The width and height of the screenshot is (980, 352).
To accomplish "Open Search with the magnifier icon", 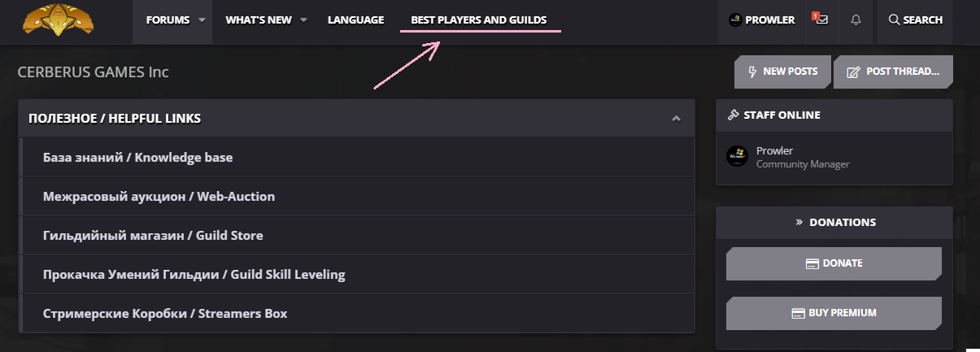I will pyautogui.click(x=895, y=20).
